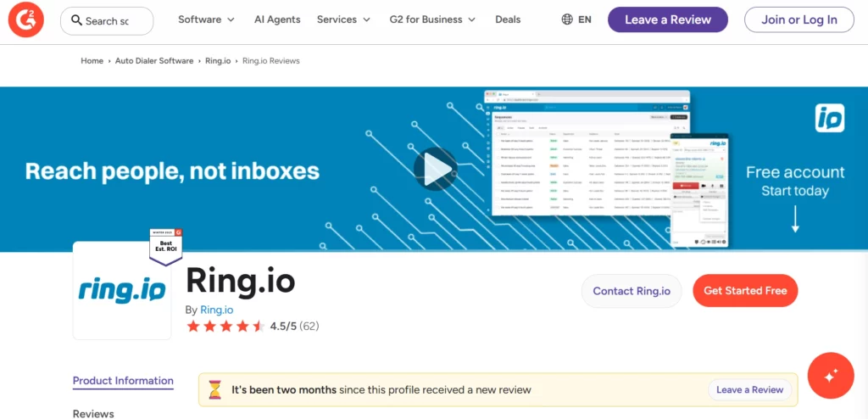868x419 pixels.
Task: Click the It's been two months notice text
Action: (381, 389)
